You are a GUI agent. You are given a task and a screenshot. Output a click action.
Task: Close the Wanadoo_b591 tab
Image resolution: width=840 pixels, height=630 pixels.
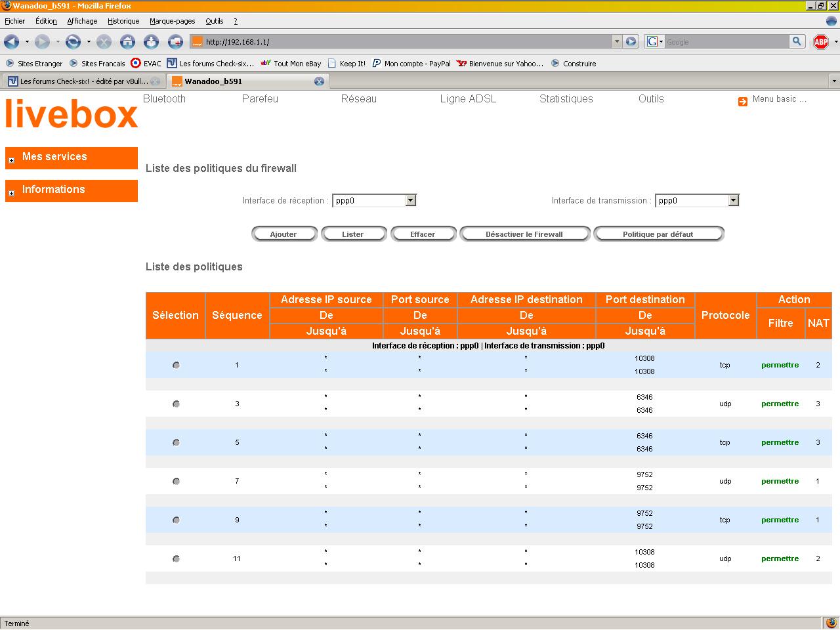pos(319,81)
